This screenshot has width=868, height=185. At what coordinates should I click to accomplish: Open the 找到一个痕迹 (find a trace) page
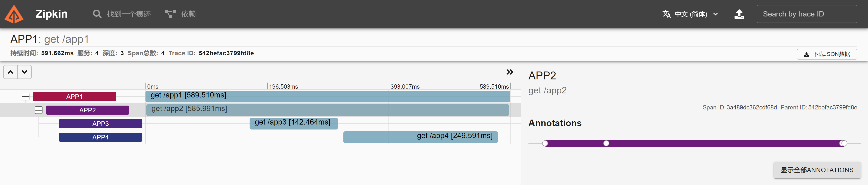122,14
